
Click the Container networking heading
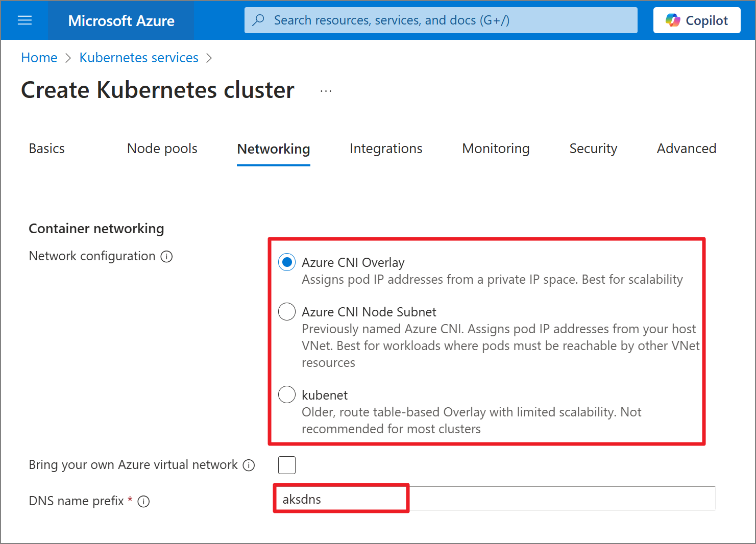pos(96,229)
